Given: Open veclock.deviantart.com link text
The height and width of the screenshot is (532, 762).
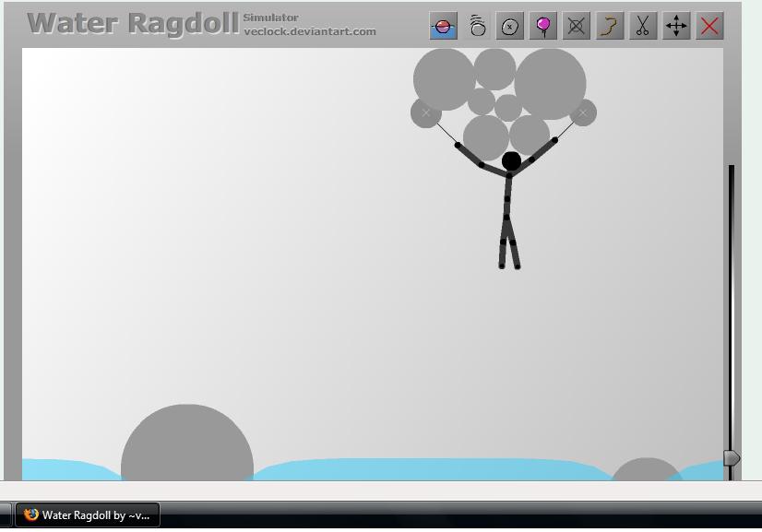Looking at the screenshot, I should (x=310, y=31).
